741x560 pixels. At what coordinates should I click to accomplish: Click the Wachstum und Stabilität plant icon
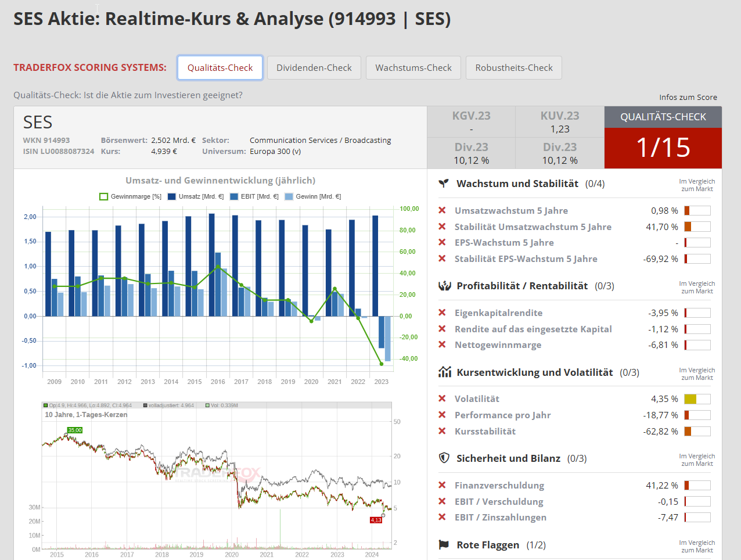coord(444,184)
